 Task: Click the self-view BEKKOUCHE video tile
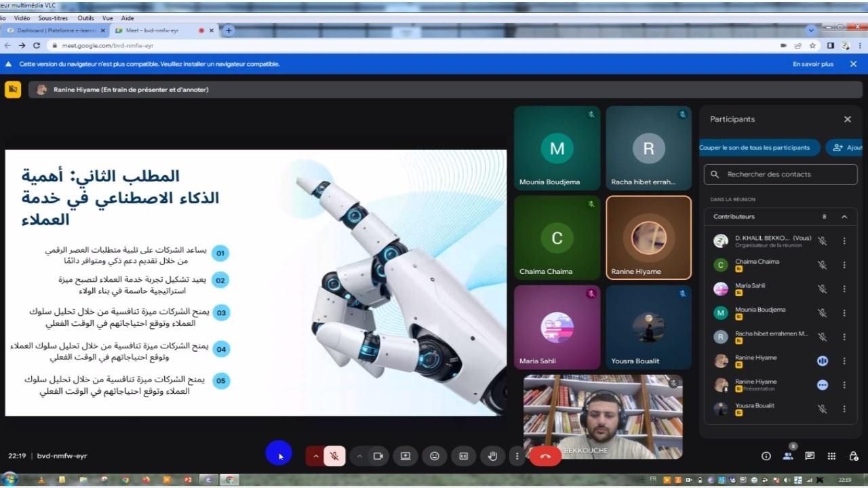pyautogui.click(x=603, y=417)
